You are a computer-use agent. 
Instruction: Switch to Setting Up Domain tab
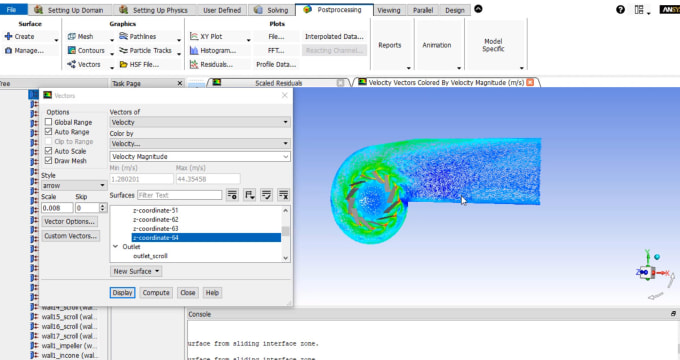click(x=70, y=10)
